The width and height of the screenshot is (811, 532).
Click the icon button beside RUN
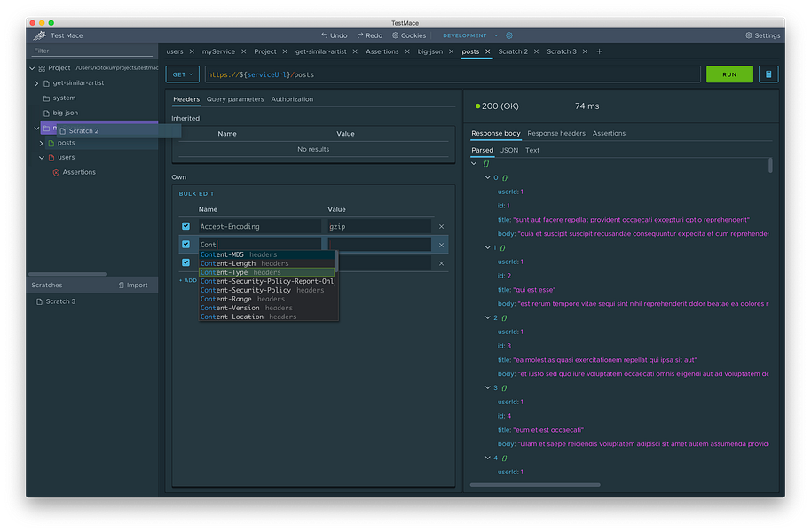pyautogui.click(x=768, y=74)
